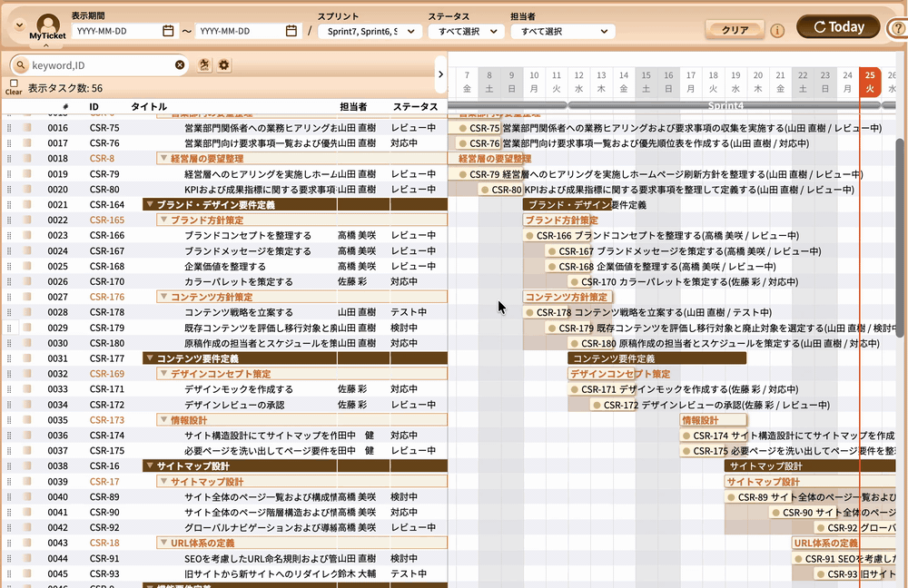Click the Sprint4 timeline bar
908x588 pixels.
point(725,105)
